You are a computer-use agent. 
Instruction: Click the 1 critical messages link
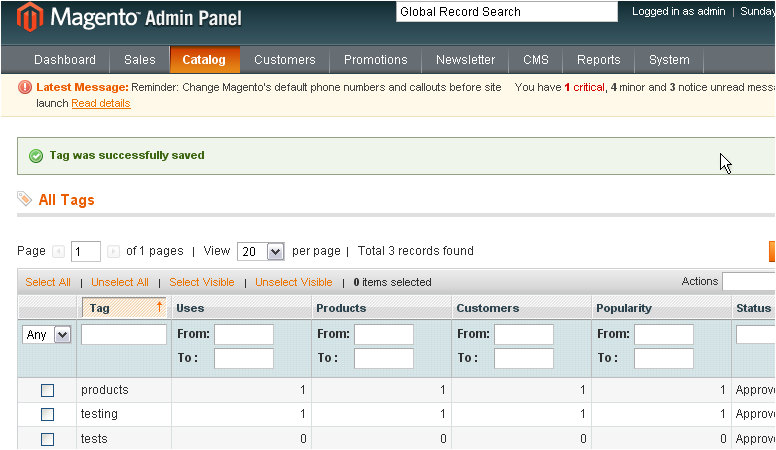click(584, 88)
